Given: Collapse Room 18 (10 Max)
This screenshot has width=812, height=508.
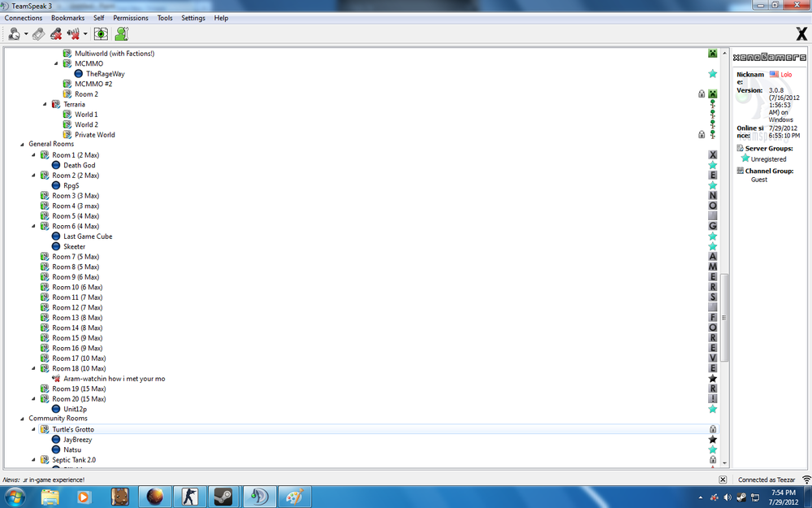Looking at the screenshot, I should (x=33, y=368).
